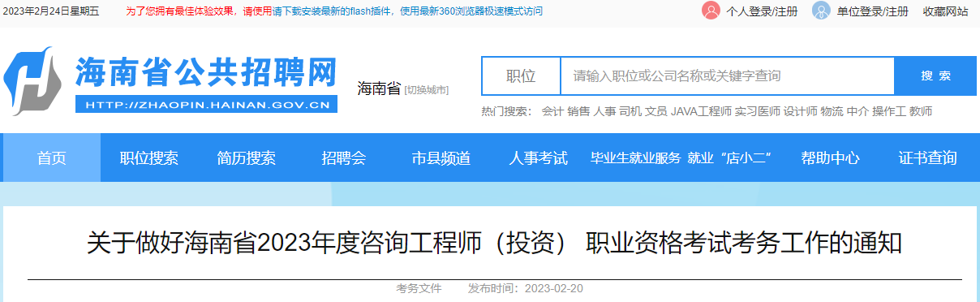Open the 招聘会 menu item
The image size is (980, 302).
(344, 158)
